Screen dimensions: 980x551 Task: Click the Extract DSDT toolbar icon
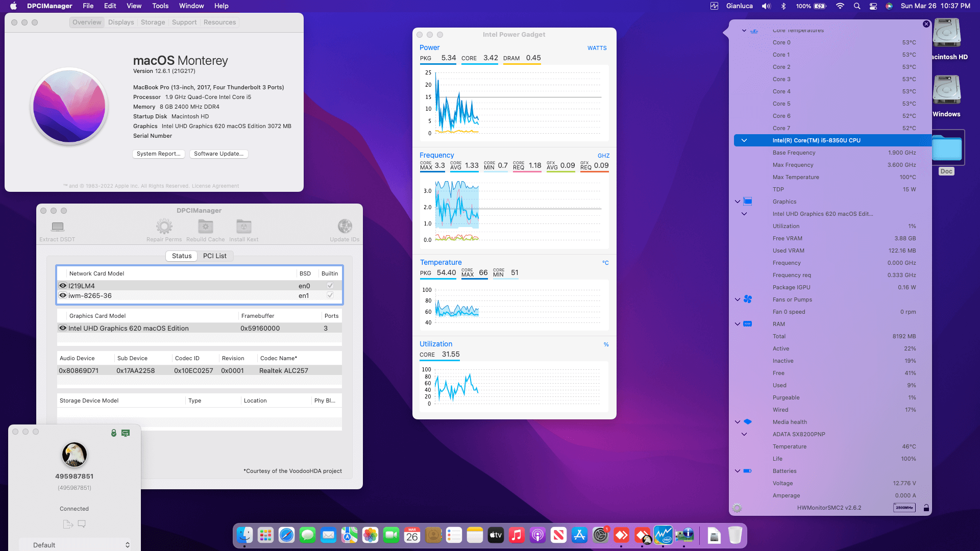[57, 227]
